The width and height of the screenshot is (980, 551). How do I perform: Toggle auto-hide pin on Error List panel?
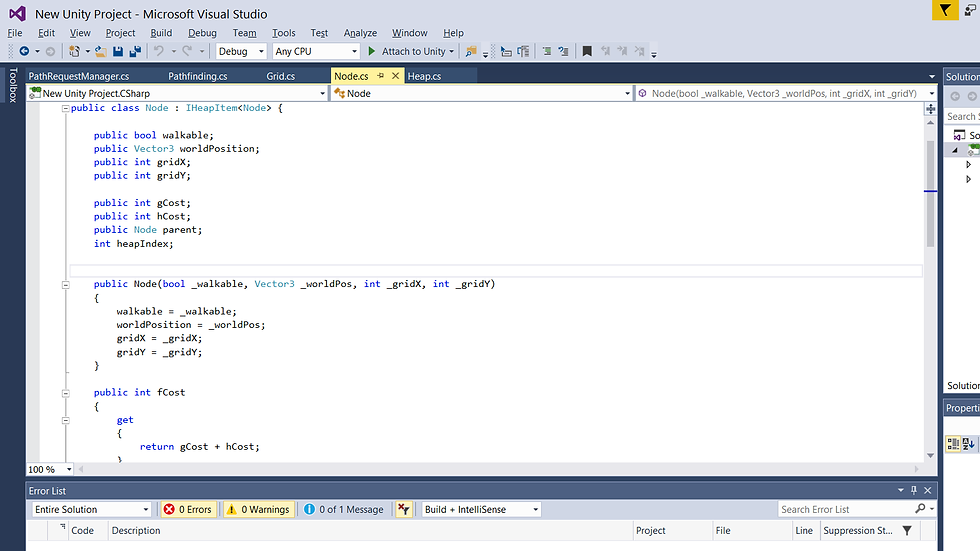coord(914,490)
